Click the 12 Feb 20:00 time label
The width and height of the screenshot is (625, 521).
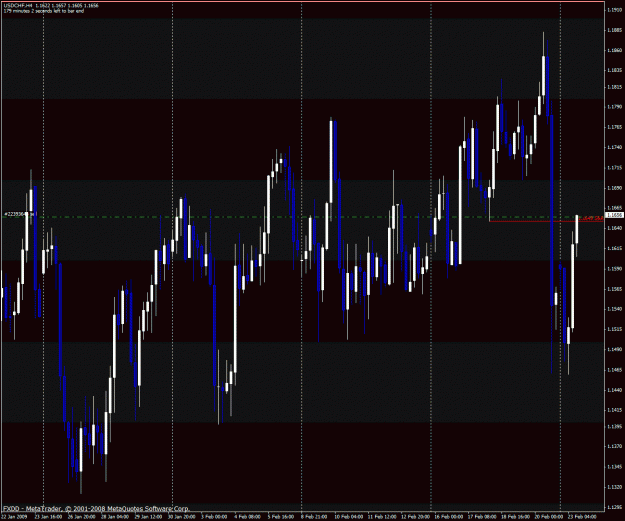point(415,517)
